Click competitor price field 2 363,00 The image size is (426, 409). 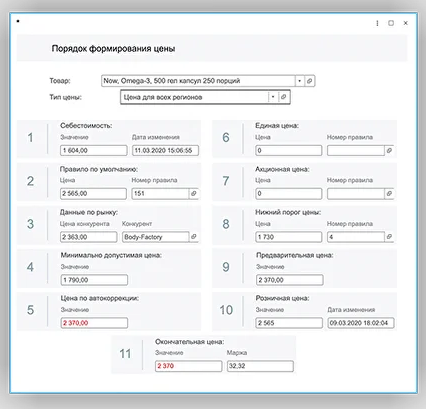[89, 237]
